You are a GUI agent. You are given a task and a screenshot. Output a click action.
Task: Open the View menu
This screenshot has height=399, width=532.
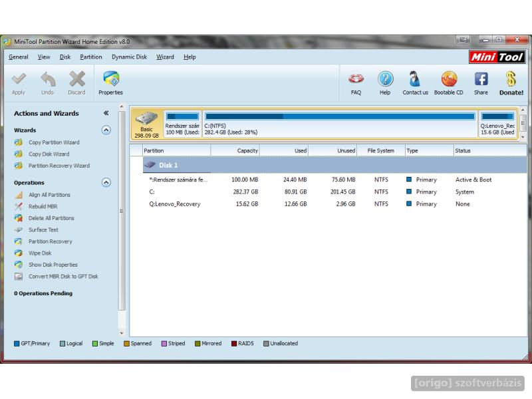coord(44,57)
